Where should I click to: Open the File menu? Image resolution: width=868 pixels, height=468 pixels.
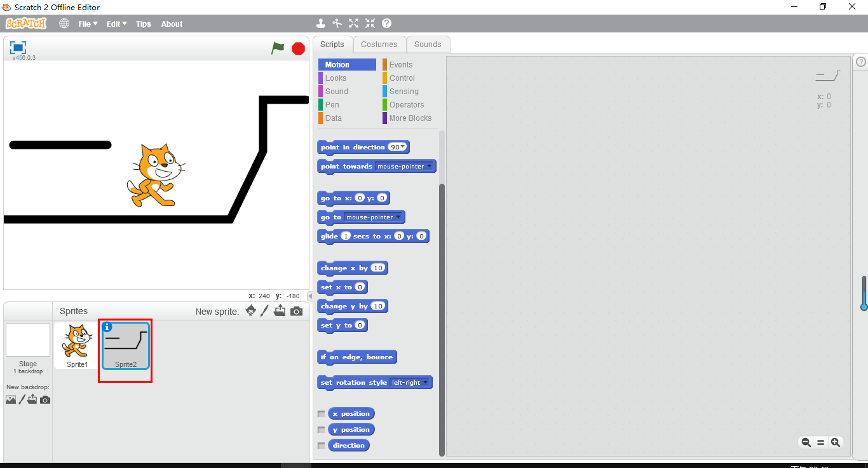coord(88,24)
